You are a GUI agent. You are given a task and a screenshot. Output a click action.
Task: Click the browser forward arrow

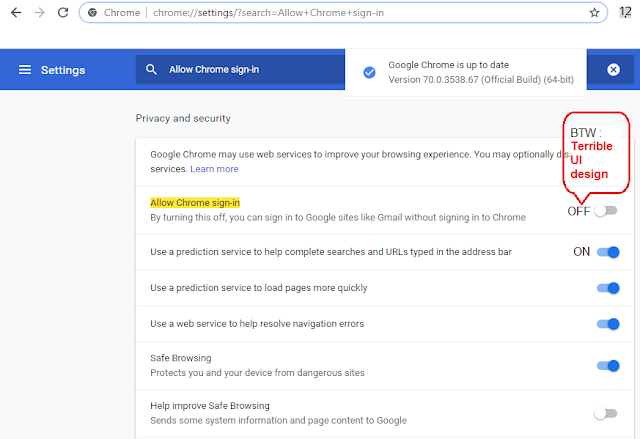click(40, 13)
